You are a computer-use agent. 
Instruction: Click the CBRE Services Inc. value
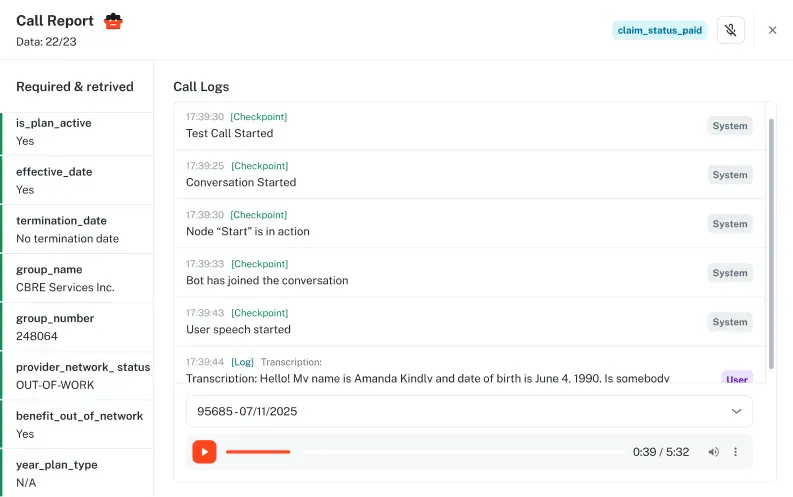click(x=65, y=287)
